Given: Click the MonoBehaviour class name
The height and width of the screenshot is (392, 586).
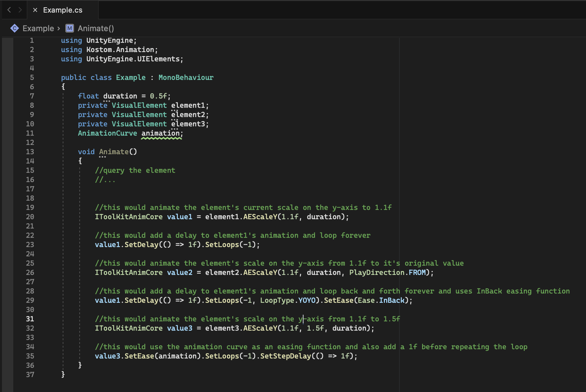Looking at the screenshot, I should [x=186, y=78].
